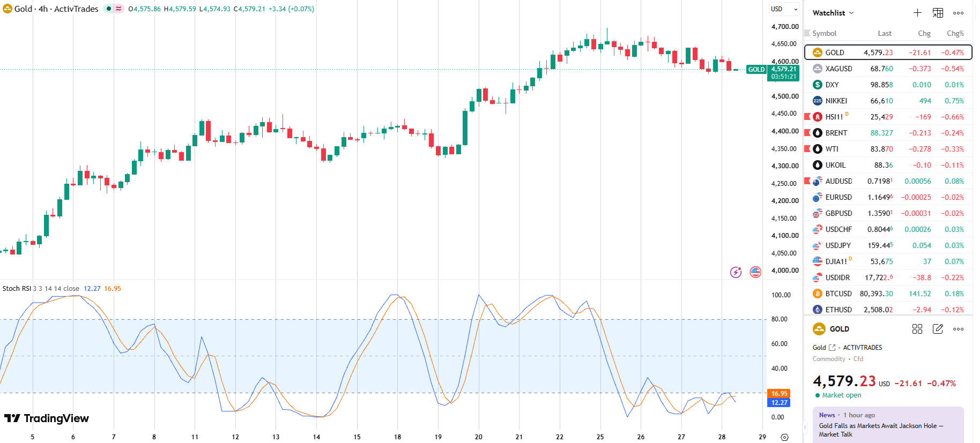The height and width of the screenshot is (443, 980).
Task: Open Gold external link icon in details
Action: (x=832, y=348)
